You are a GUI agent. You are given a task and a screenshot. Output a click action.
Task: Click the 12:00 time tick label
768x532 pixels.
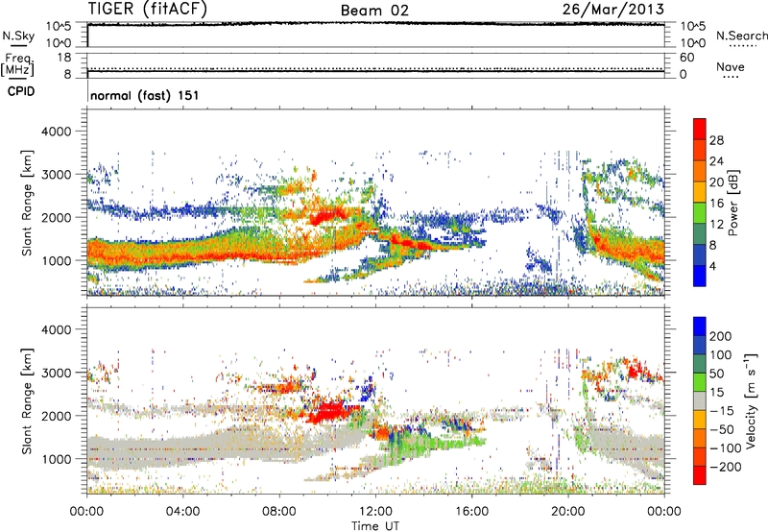point(375,512)
